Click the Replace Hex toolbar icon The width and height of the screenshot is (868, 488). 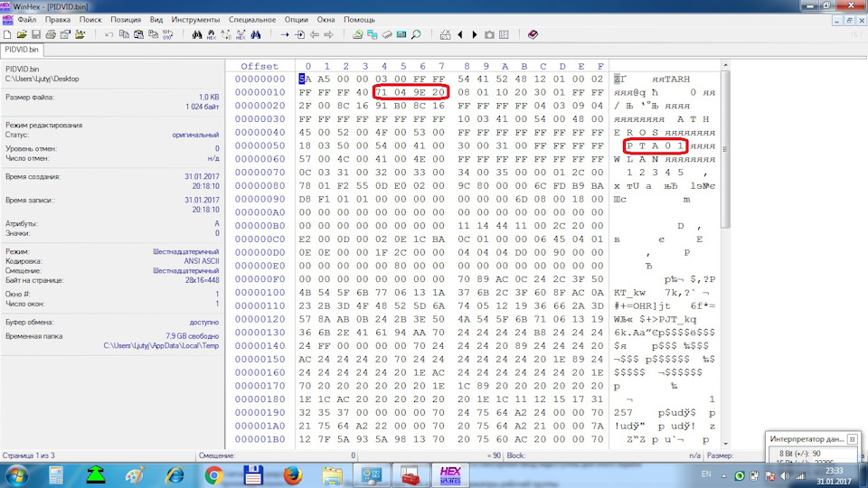(241, 34)
